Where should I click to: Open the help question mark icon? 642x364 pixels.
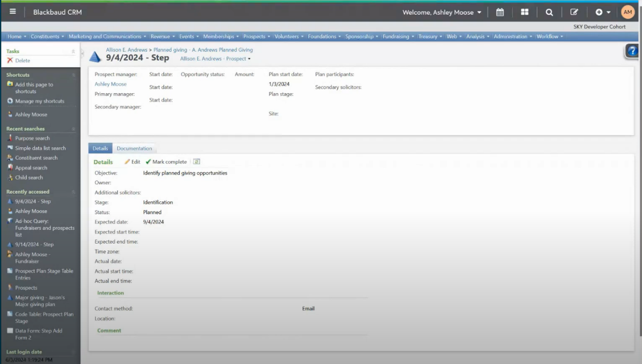pyautogui.click(x=632, y=51)
